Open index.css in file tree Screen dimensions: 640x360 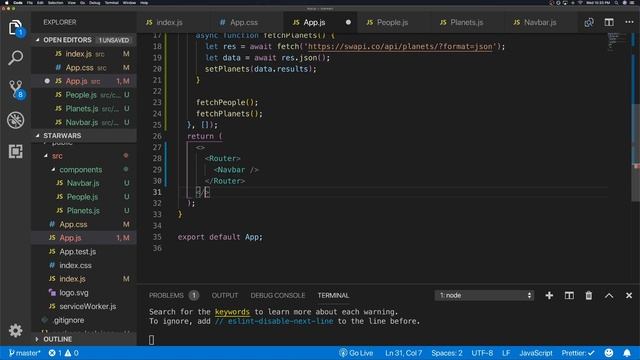(84, 265)
